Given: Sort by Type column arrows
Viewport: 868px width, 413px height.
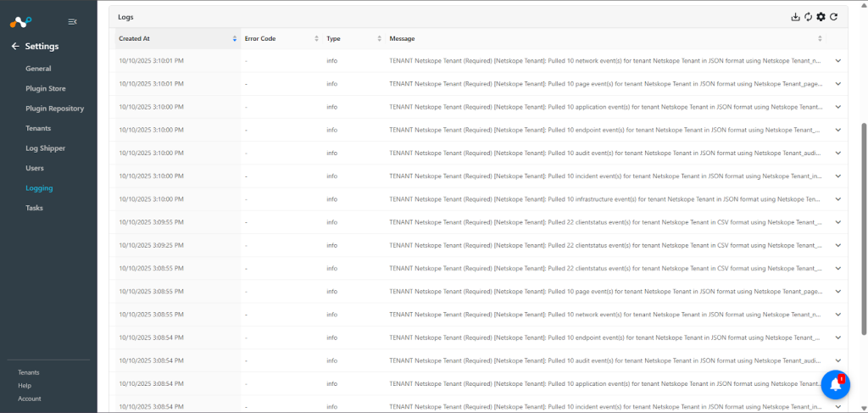Looking at the screenshot, I should 379,39.
